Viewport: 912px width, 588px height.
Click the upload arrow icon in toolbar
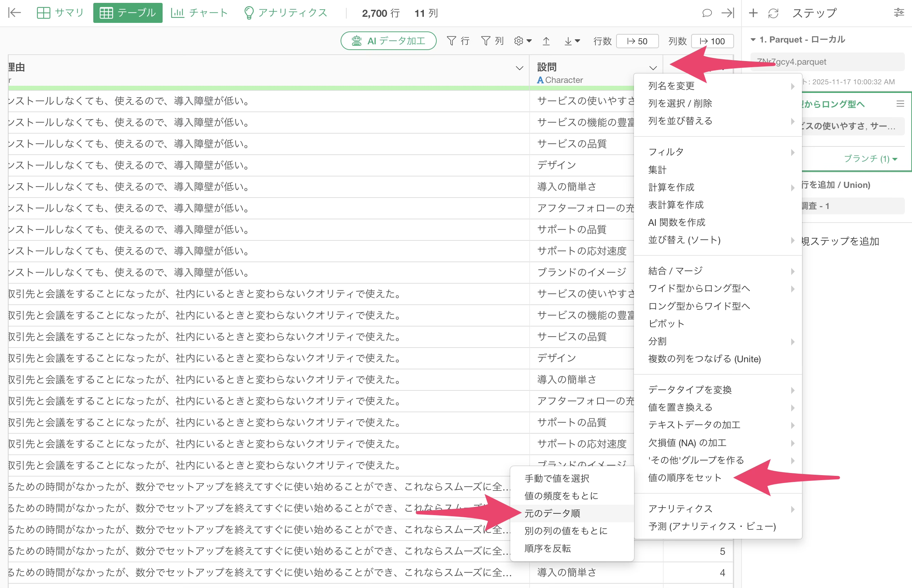[x=546, y=41]
